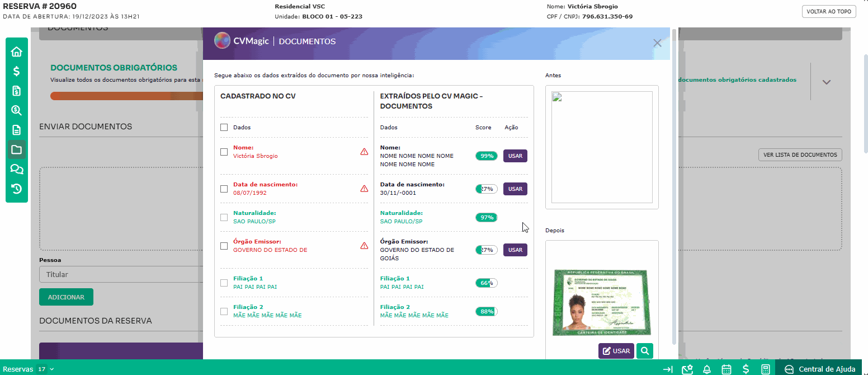
Task: Click the registered date 08/07/1992
Action: 250,193
